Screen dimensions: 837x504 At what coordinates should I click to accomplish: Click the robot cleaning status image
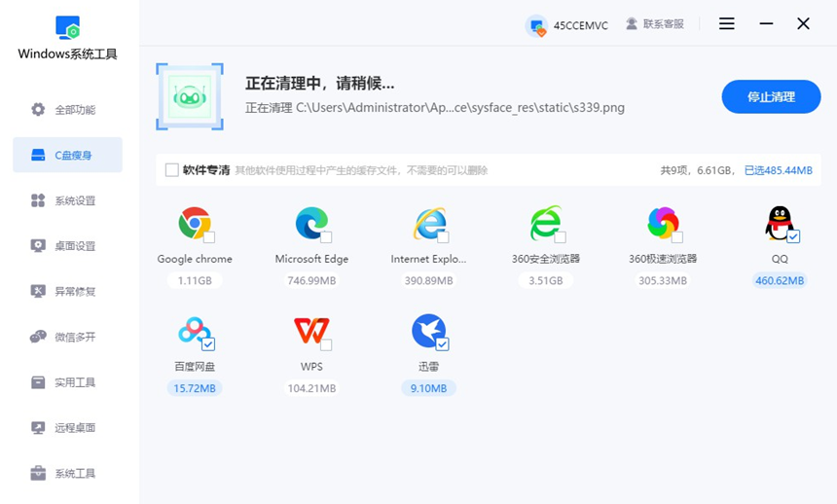tap(190, 96)
